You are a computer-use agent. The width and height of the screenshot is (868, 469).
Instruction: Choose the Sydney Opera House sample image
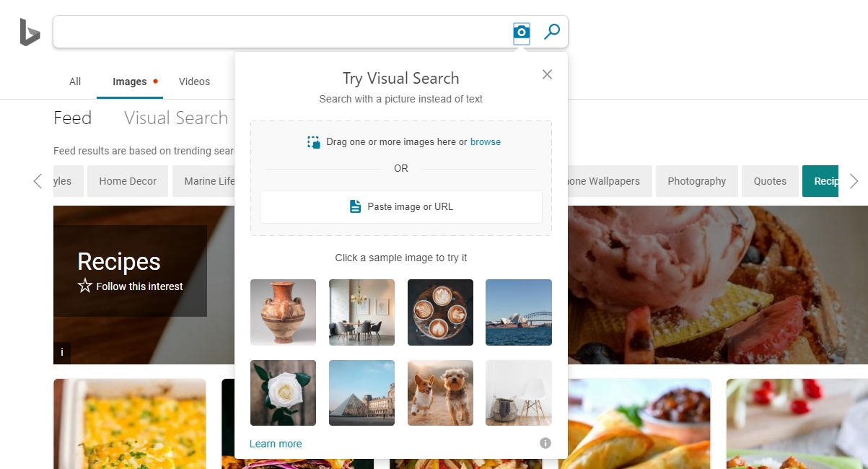pos(519,312)
